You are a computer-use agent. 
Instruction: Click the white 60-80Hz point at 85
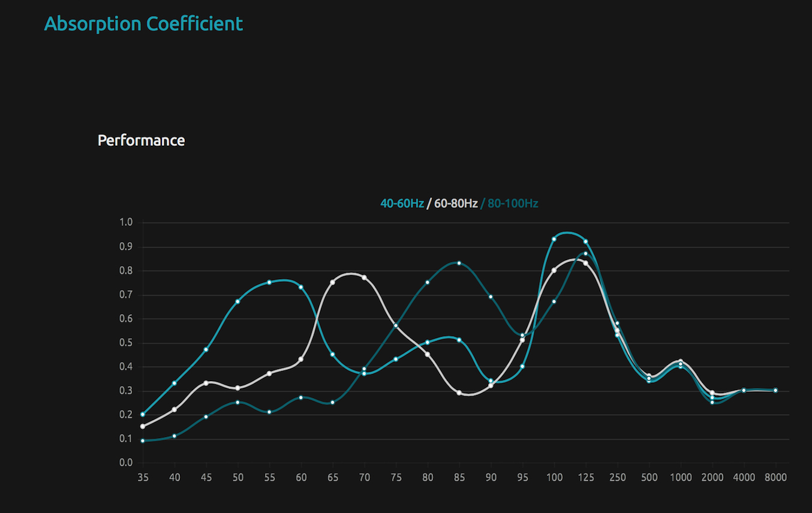pyautogui.click(x=459, y=393)
